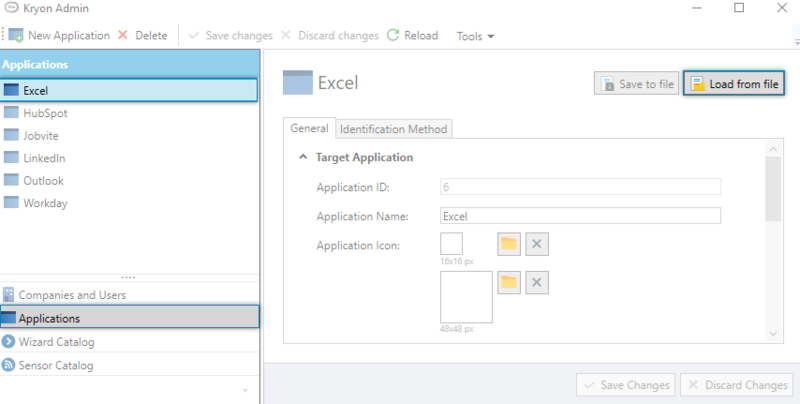Browse folder for the 48x48 application icon

click(509, 282)
